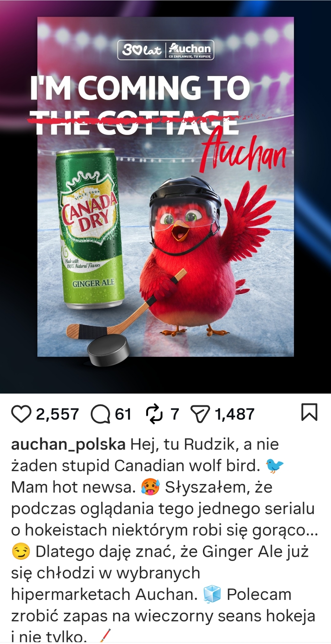
Task: Share the post with the paper plane icon
Action: [x=200, y=414]
